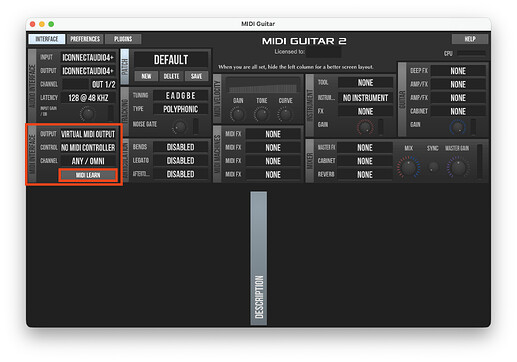This screenshot has height=362, width=517.
Task: Open the Deep FX None selector
Action: tap(458, 71)
